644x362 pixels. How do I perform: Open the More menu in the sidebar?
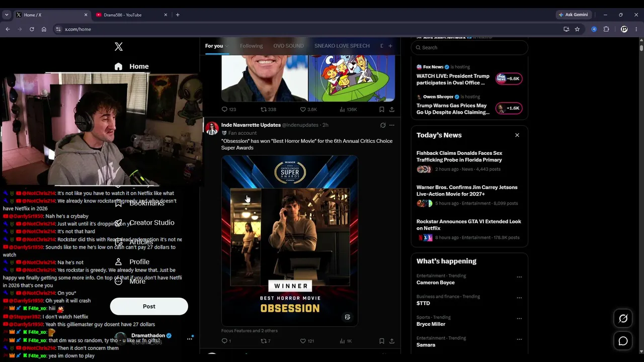130,282
